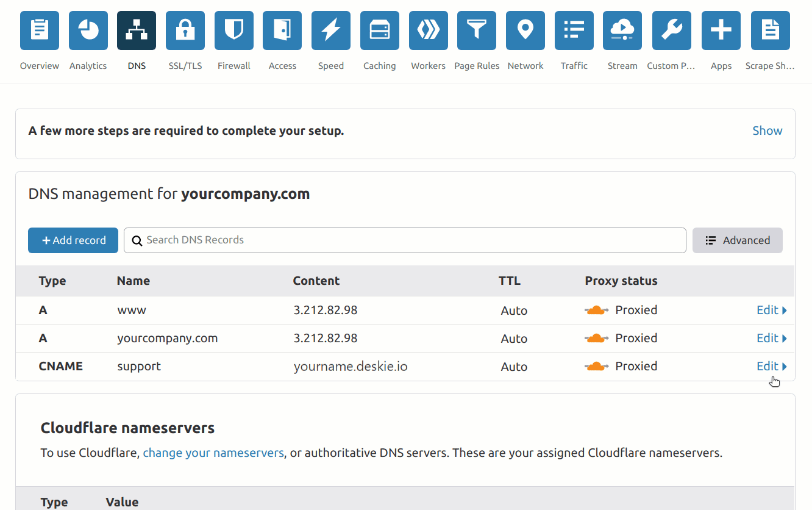Focus the Search DNS Records field
The image size is (812, 510).
pos(405,240)
